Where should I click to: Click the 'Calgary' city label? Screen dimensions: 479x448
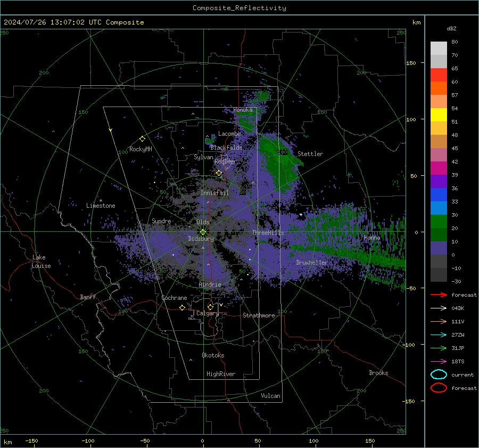pos(208,313)
